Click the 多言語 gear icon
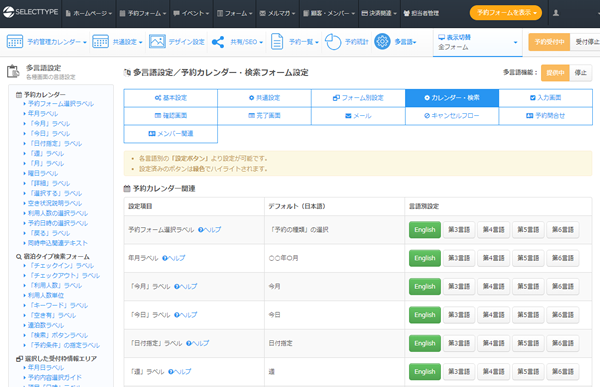 coord(382,41)
